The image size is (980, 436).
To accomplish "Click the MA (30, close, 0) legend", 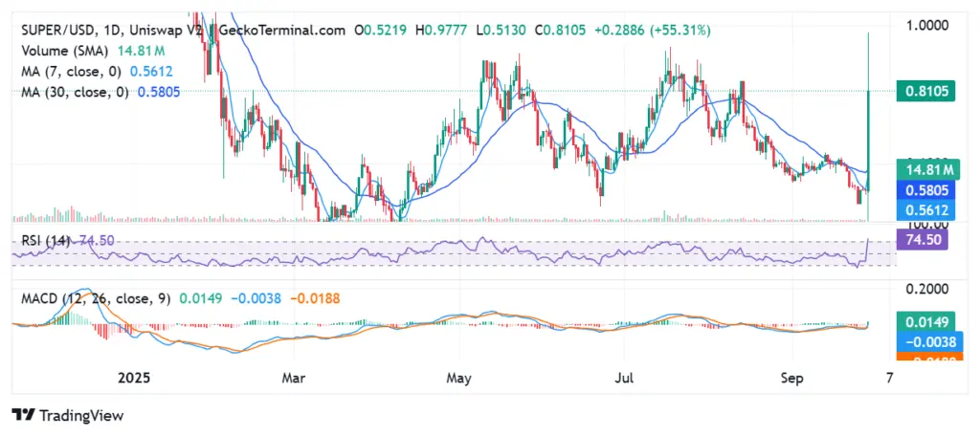I will point(75,93).
